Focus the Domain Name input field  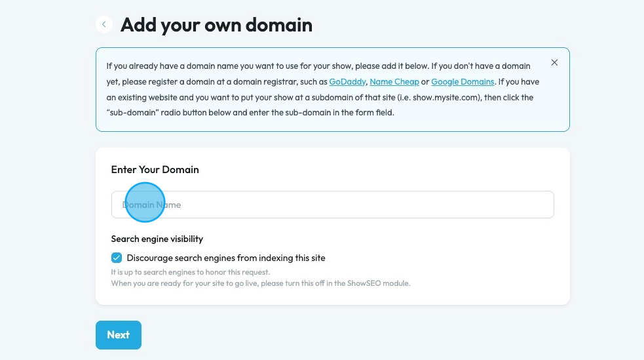pos(332,205)
